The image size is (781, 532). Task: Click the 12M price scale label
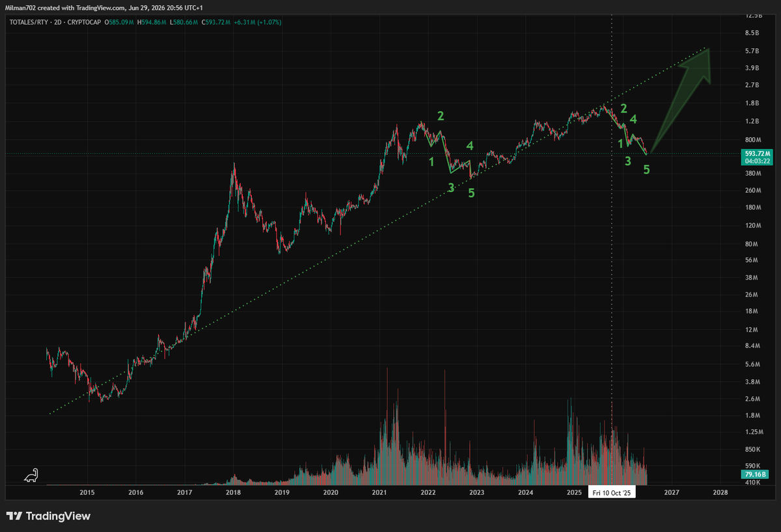click(750, 330)
